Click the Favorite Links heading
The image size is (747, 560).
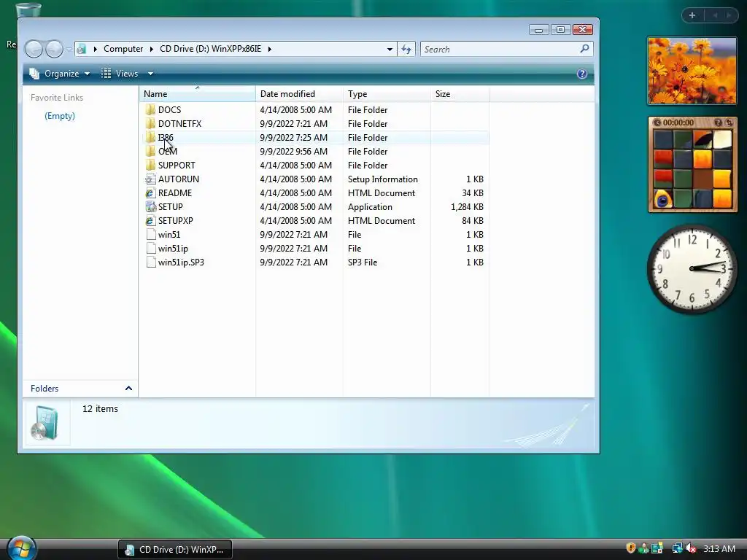(57, 97)
